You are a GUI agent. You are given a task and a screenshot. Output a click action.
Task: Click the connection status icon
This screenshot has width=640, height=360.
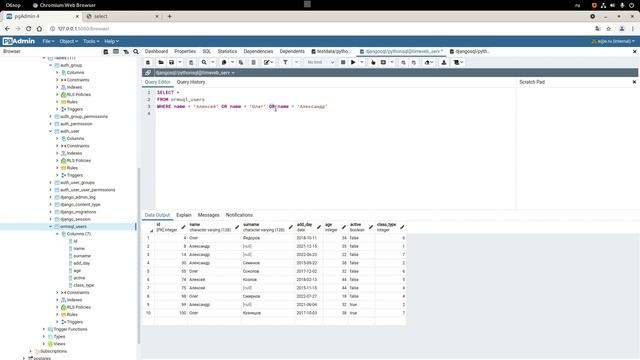click(x=148, y=73)
